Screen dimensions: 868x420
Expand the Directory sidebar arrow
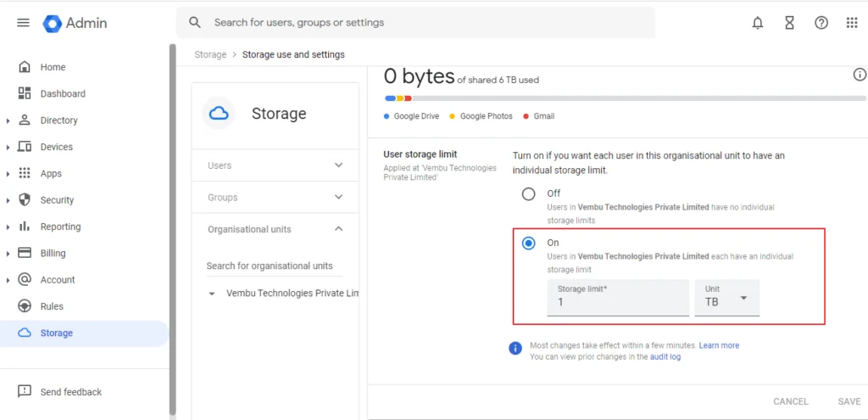pyautogui.click(x=8, y=120)
